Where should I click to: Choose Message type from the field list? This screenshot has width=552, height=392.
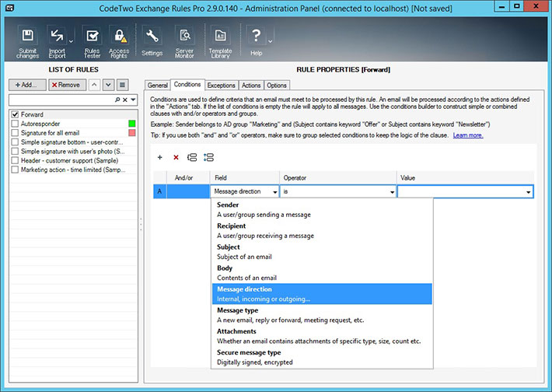(x=322, y=315)
